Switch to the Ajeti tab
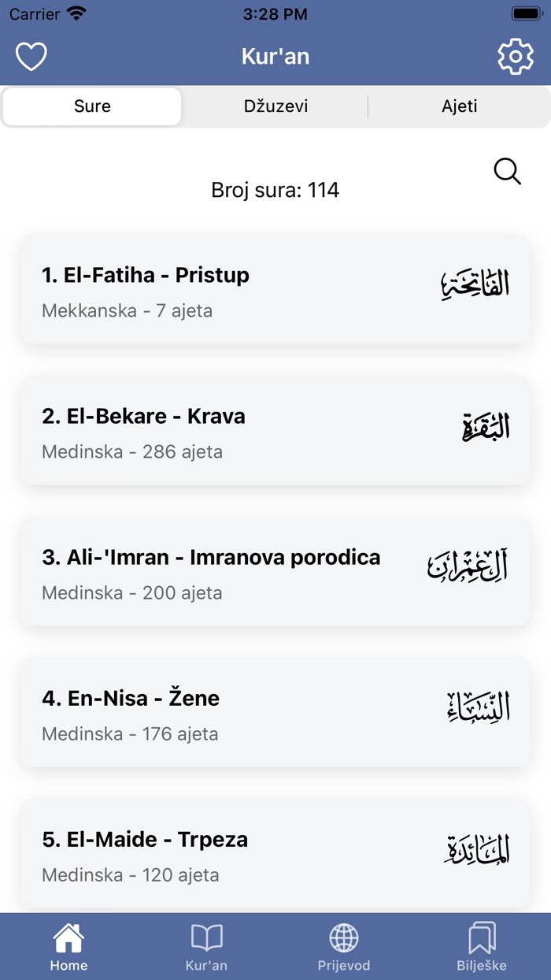The width and height of the screenshot is (551, 980). (x=459, y=106)
